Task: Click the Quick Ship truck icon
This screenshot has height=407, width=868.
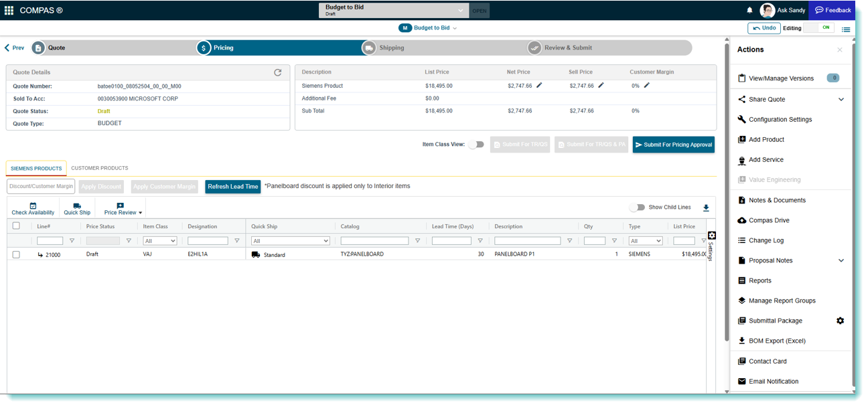Action: point(77,206)
